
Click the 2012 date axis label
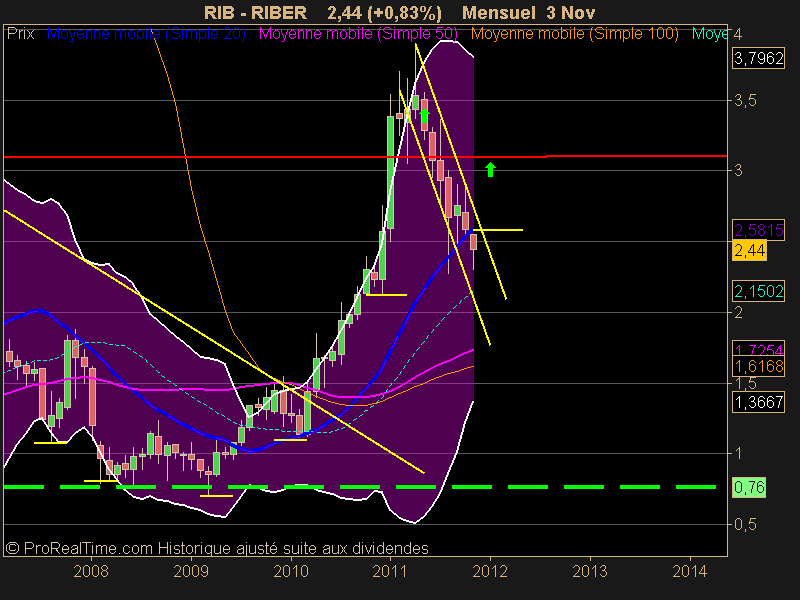click(490, 571)
